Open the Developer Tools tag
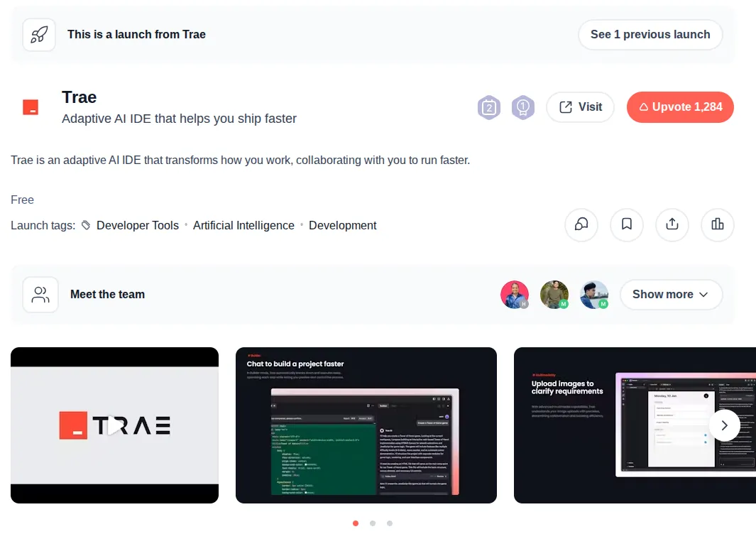This screenshot has width=756, height=534. [138, 225]
